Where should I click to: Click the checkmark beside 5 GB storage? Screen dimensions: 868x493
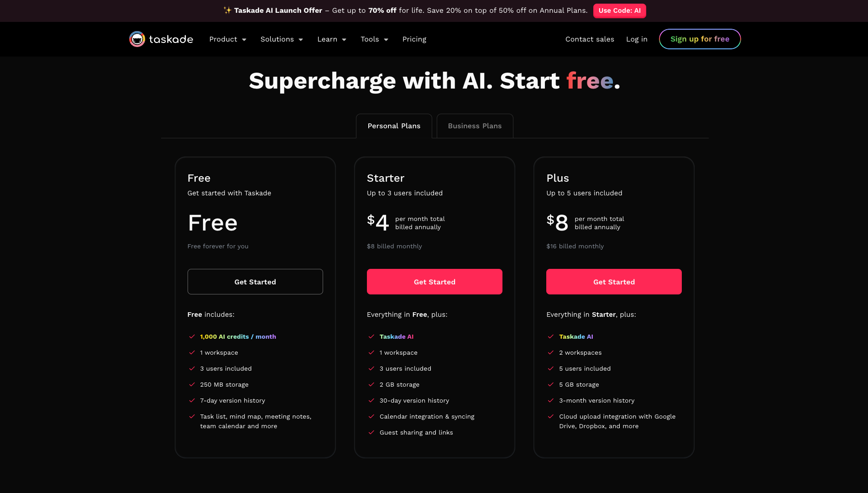(551, 385)
